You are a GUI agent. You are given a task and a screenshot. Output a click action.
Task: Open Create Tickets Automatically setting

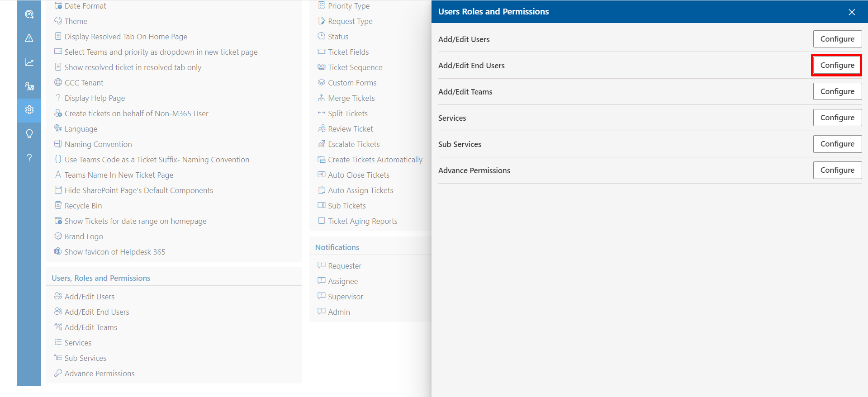(x=375, y=160)
